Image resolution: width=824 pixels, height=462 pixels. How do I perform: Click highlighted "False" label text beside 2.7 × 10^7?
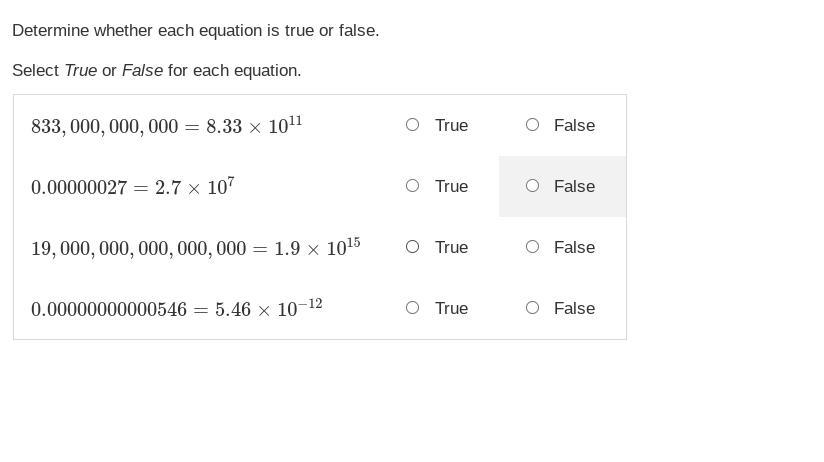click(x=574, y=187)
